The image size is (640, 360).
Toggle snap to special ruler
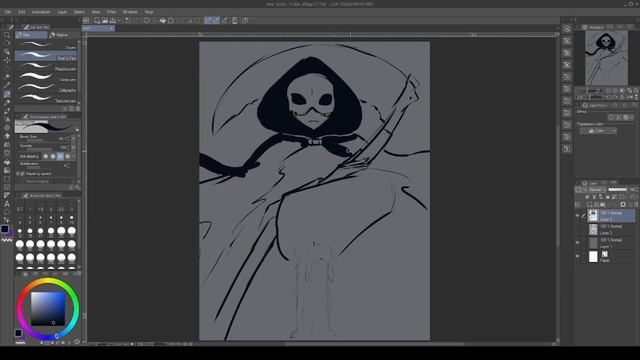point(216,20)
